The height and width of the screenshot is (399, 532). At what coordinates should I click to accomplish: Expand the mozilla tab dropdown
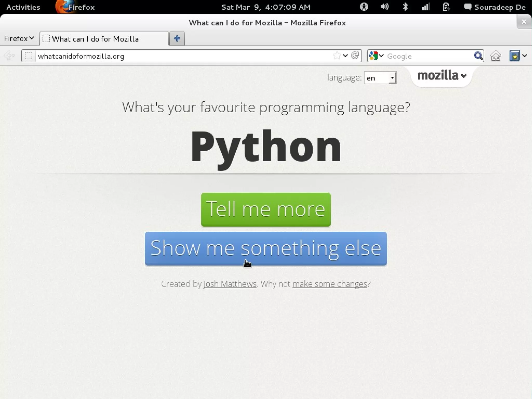point(442,76)
